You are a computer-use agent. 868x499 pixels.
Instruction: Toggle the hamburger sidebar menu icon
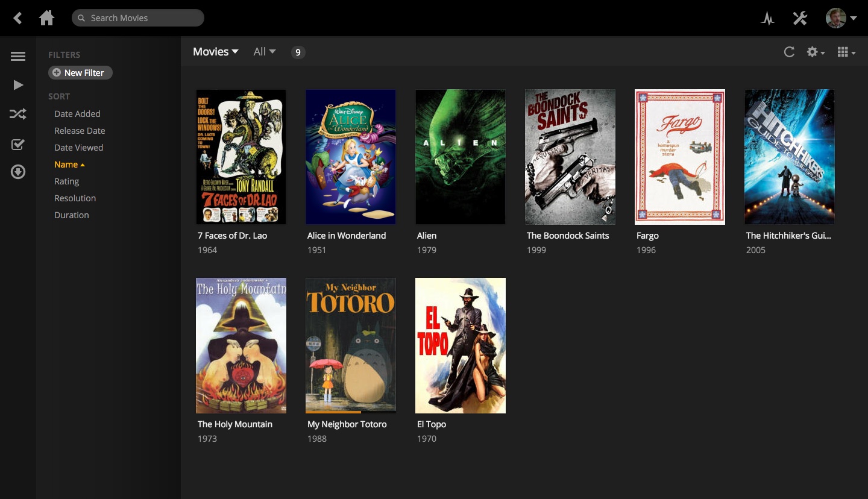(x=18, y=57)
